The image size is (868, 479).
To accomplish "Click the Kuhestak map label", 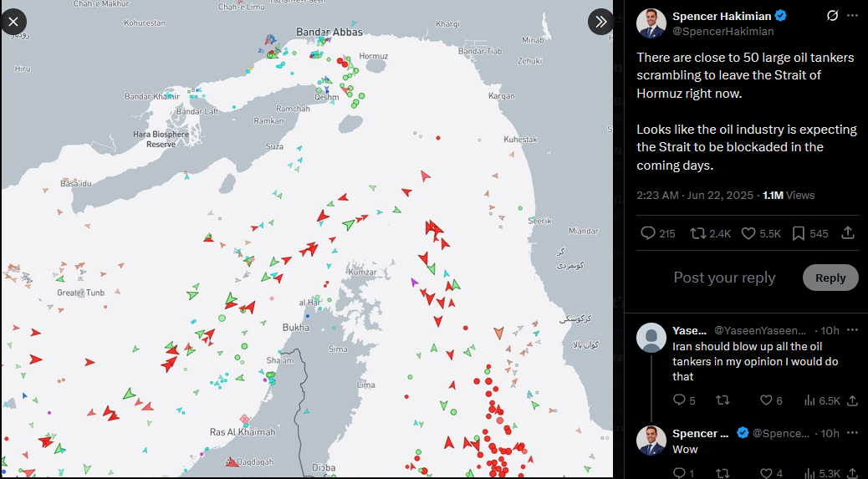I will [520, 140].
